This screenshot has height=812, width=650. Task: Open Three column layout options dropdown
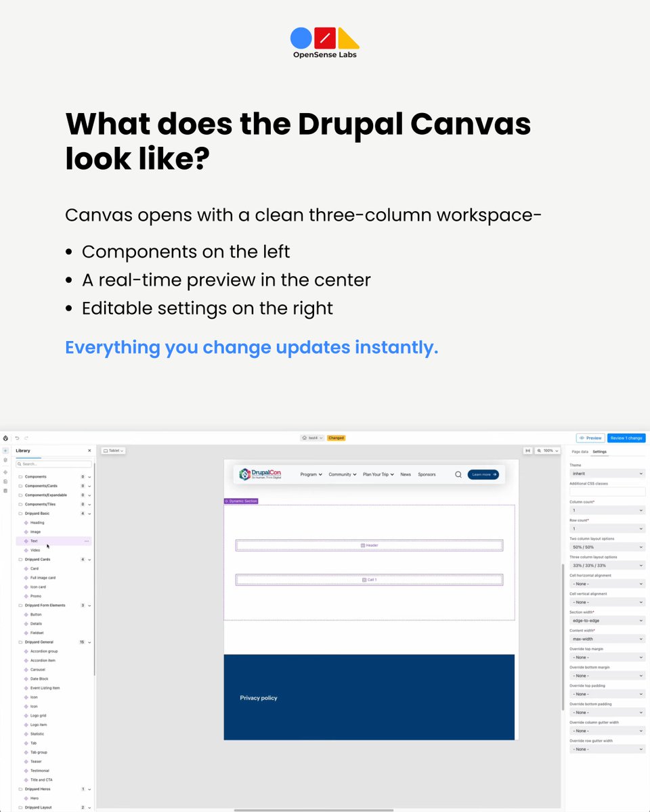(607, 565)
